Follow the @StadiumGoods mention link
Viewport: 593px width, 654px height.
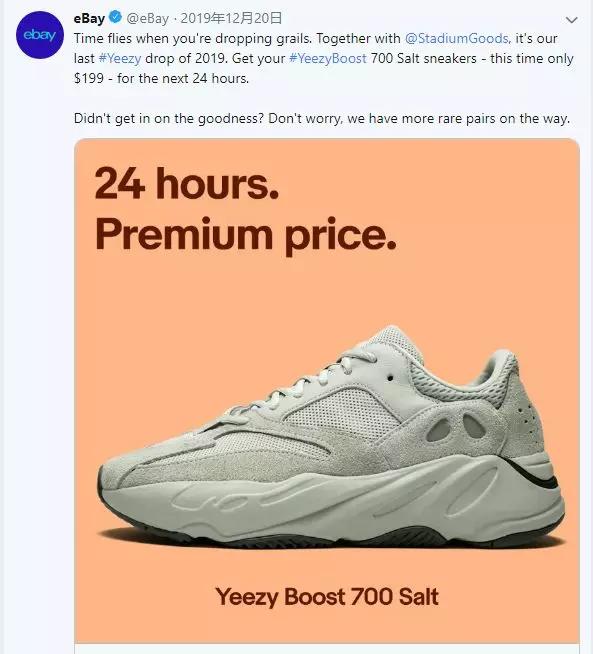[457, 38]
